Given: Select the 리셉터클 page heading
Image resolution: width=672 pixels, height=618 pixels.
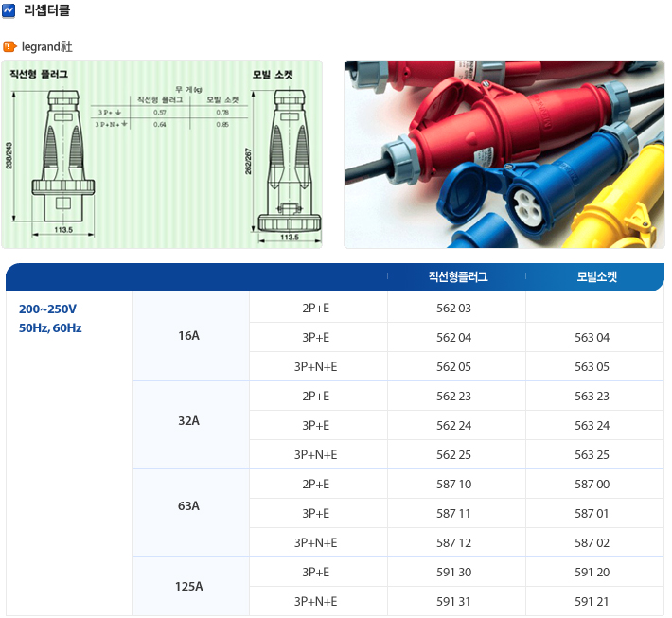Looking at the screenshot, I should click(46, 11).
